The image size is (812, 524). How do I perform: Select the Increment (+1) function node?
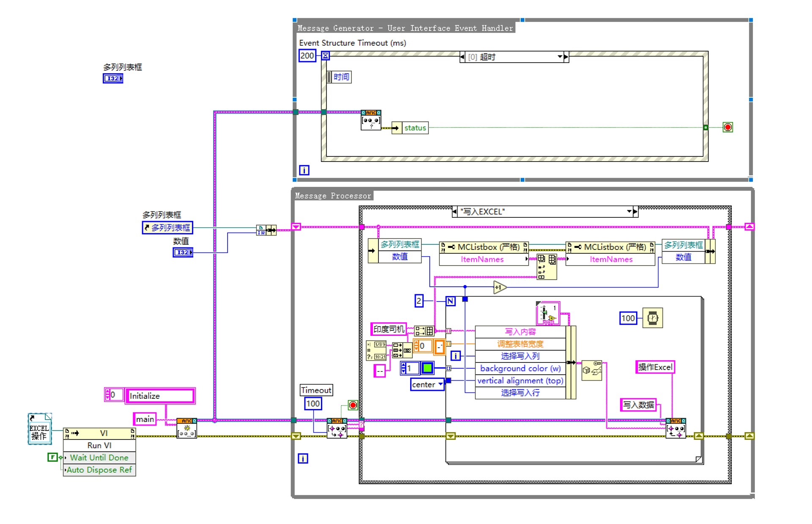pos(499,288)
